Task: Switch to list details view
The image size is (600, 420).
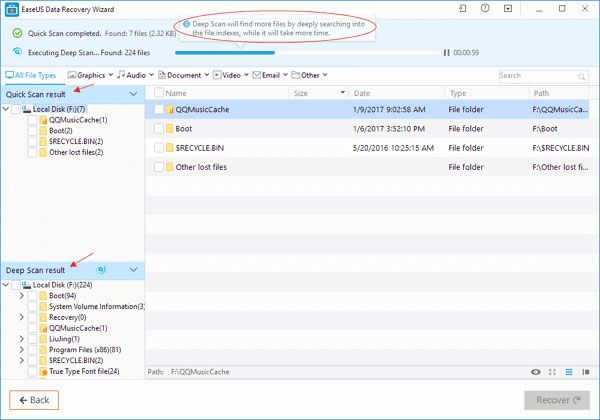Action: pos(569,370)
